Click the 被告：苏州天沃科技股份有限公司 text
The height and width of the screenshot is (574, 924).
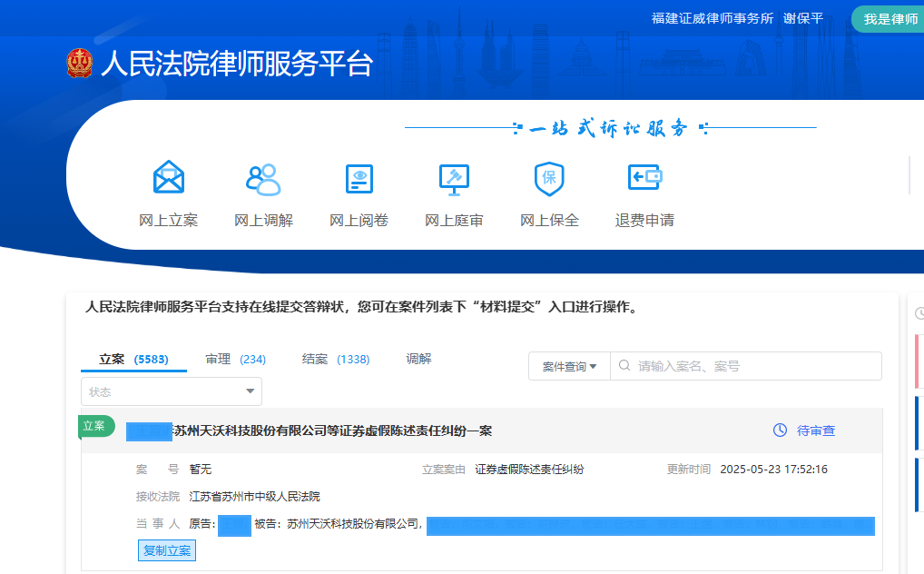coord(337,524)
